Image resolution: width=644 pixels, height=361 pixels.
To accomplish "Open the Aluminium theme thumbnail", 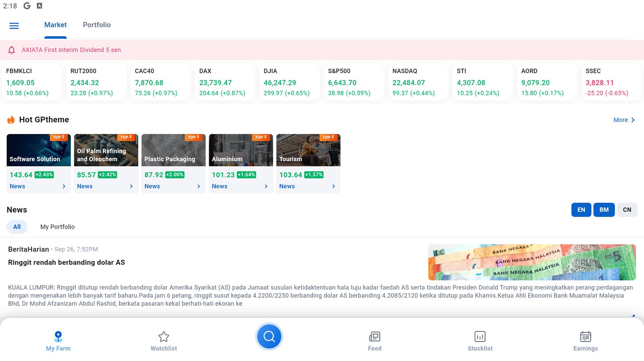I will point(241,150).
